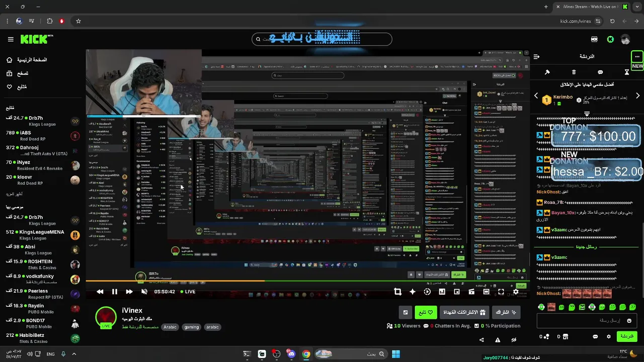This screenshot has height=362, width=644.
Task: Open the Kick sidebar hamburger menu
Action: pos(11,39)
